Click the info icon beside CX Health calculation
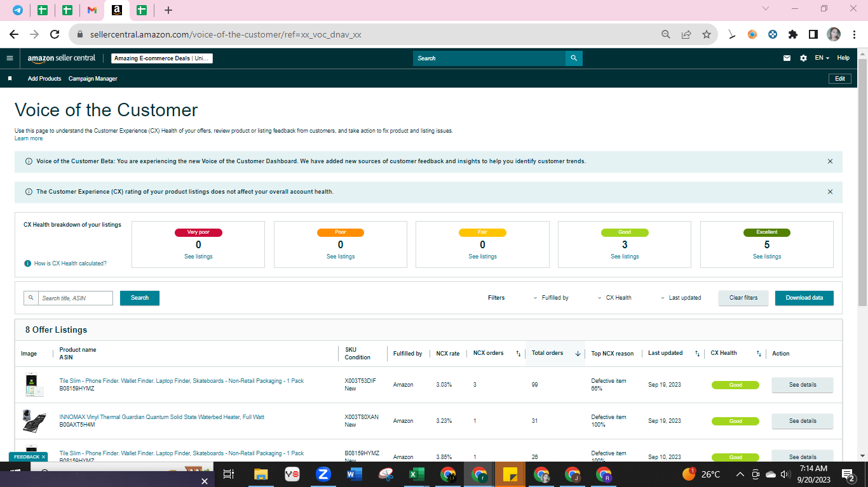Viewport: 868px width, 487px height. point(27,264)
